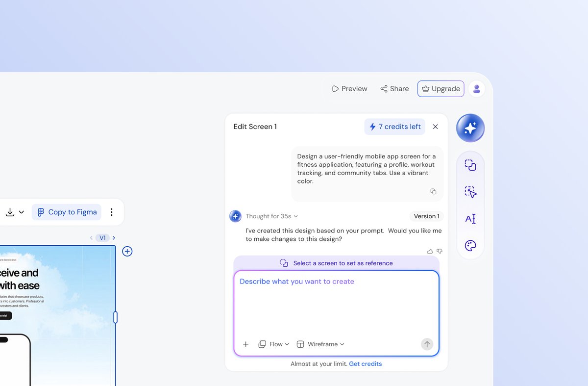Image resolution: width=588 pixels, height=386 pixels.
Task: Click the AI avatar beside Thought for 35s
Action: pyautogui.click(x=235, y=216)
